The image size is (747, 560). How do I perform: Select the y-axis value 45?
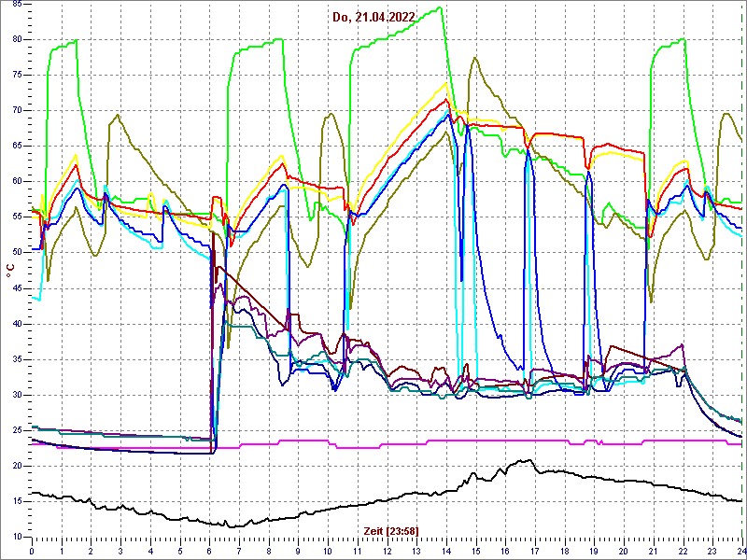(x=16, y=288)
